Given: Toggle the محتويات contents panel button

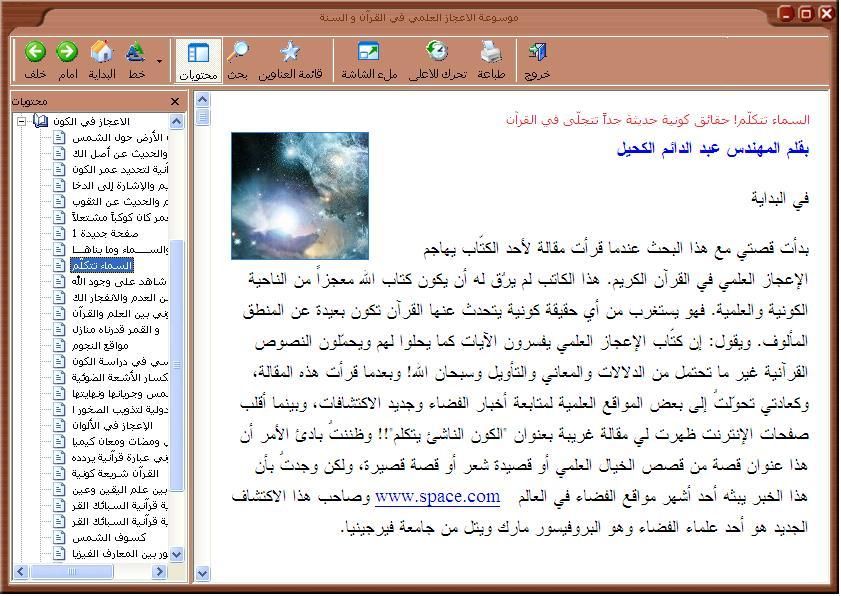Looking at the screenshot, I should (x=198, y=60).
